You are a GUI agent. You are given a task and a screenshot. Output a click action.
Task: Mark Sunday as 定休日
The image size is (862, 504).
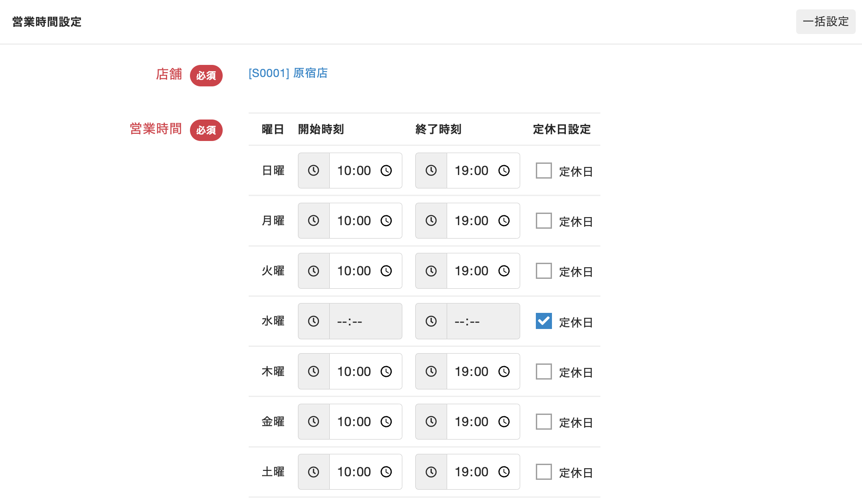[x=544, y=171]
